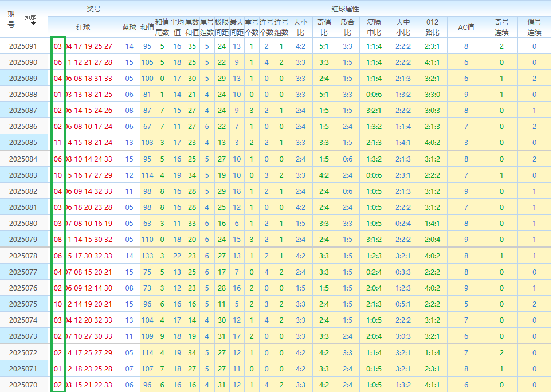Click the AC值 column header

tap(466, 27)
